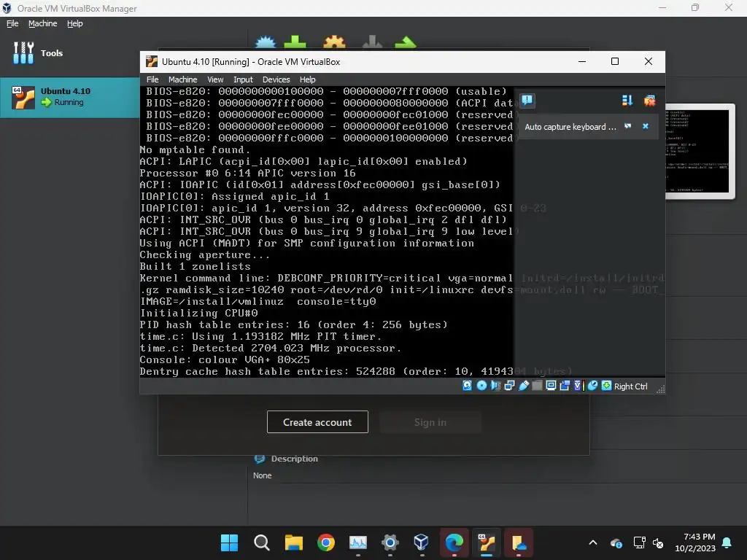Screen dimensions: 747x560
Task: Expand the system tray hidden icons chevron
Action: (x=593, y=542)
